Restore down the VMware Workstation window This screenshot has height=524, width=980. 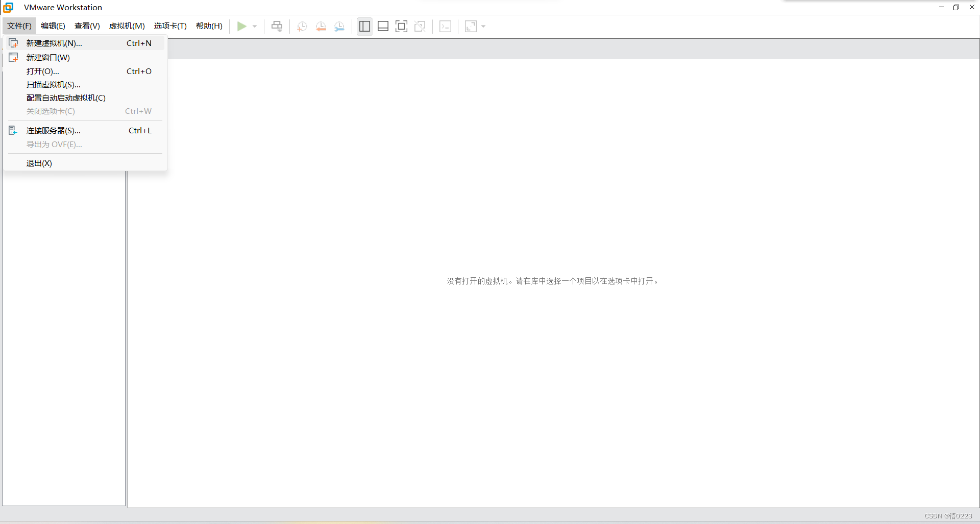click(x=956, y=7)
